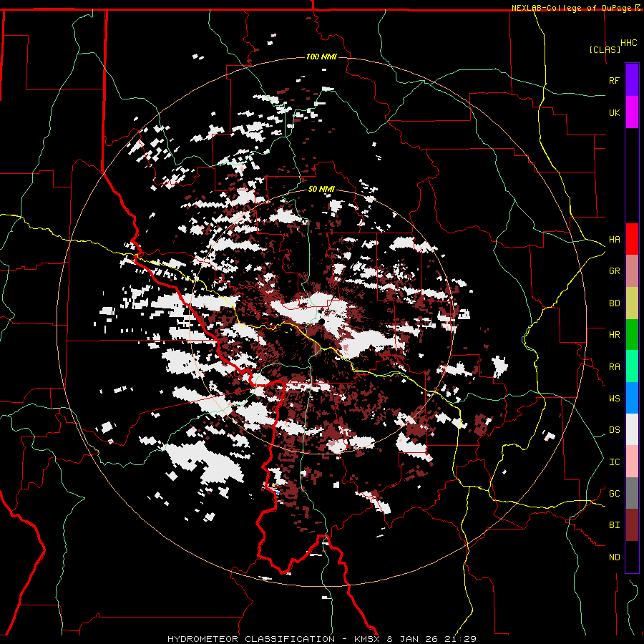
Task: Click the magenta UK legend color swatch
Action: [x=632, y=112]
